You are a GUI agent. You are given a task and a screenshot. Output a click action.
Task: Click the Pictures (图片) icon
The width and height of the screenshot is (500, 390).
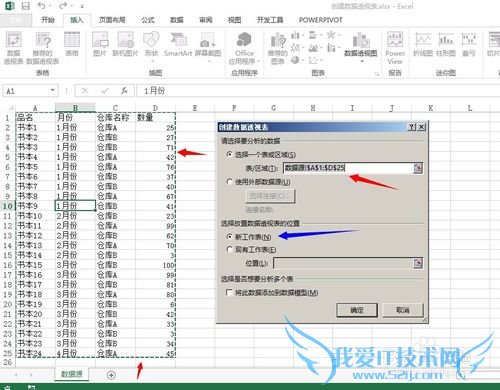pyautogui.click(x=100, y=43)
